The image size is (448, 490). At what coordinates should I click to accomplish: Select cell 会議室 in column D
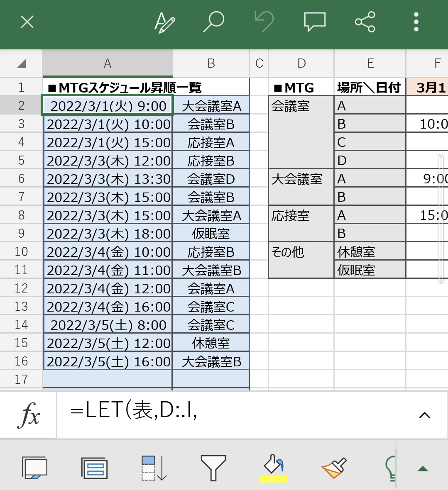[301, 132]
